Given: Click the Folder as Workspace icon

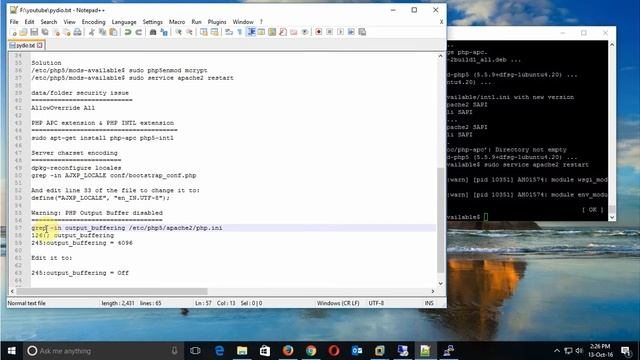Looking at the screenshot, I should (x=294, y=32).
